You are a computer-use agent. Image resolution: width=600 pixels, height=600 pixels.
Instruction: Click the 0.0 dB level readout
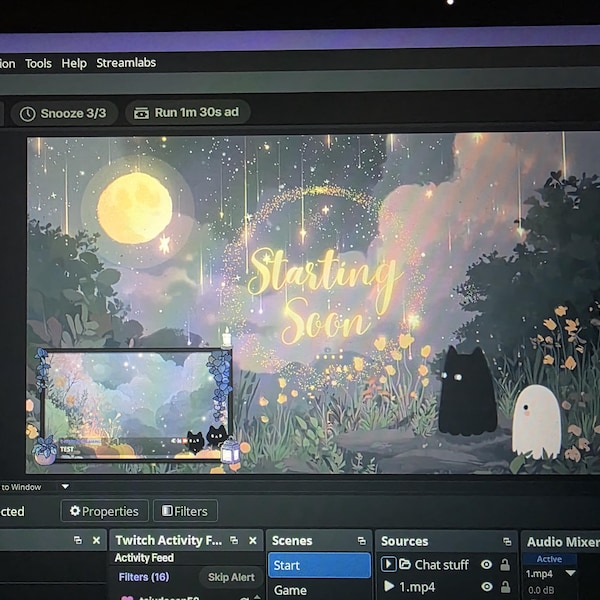pyautogui.click(x=541, y=590)
